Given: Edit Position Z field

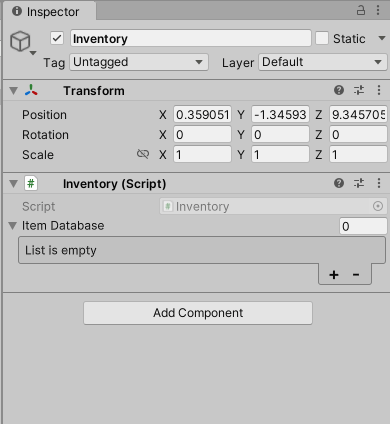Looking at the screenshot, I should pyautogui.click(x=358, y=115).
